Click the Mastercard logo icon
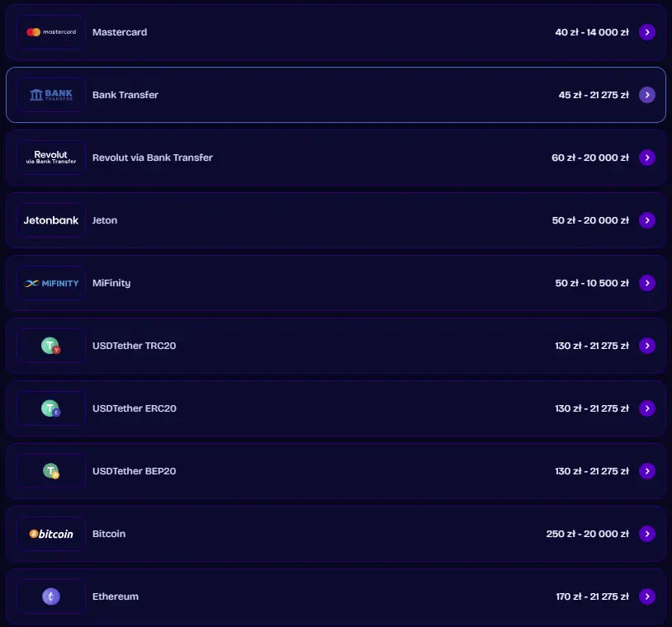 coord(51,32)
